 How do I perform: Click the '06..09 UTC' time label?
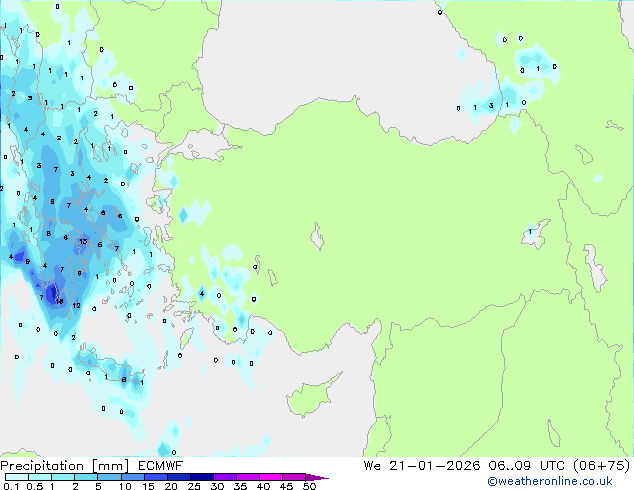[x=527, y=466]
